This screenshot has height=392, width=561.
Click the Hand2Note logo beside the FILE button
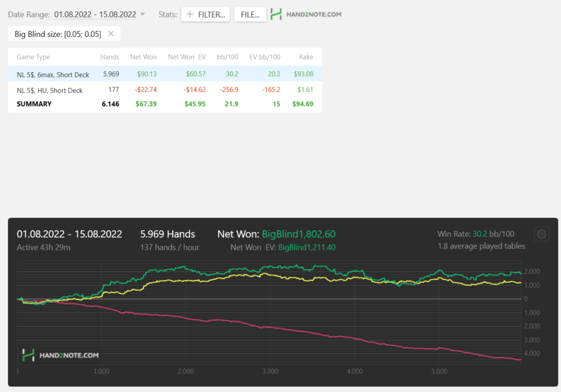306,15
